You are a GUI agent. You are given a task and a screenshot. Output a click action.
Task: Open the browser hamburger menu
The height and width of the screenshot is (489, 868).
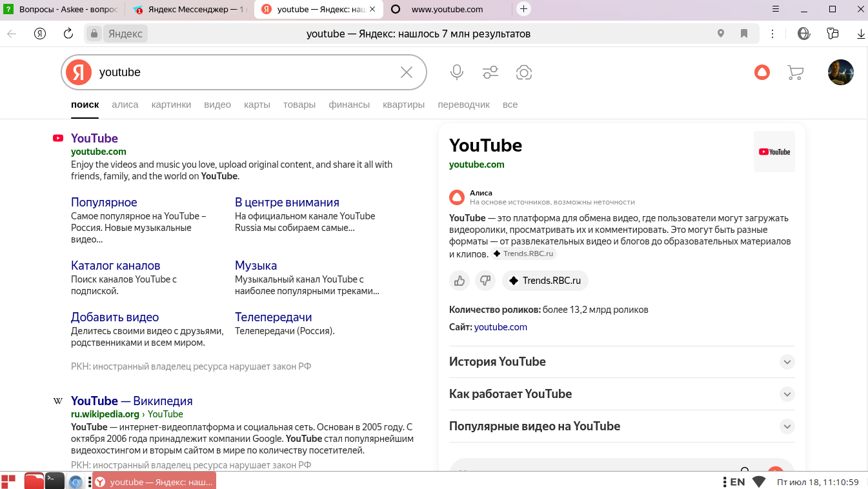point(776,9)
